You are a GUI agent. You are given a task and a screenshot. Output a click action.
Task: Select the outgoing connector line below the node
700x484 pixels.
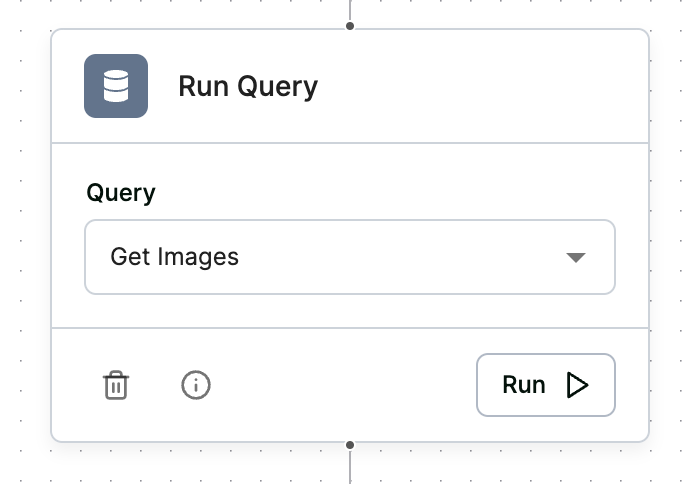350,466
